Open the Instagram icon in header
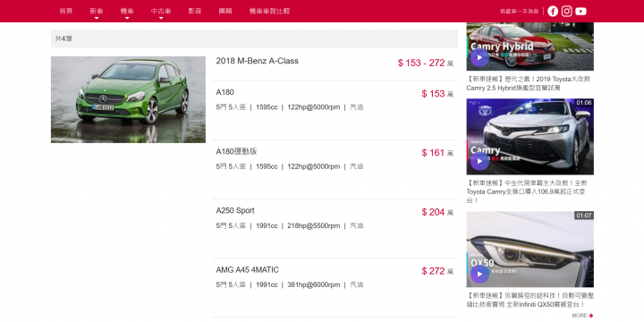 [567, 11]
